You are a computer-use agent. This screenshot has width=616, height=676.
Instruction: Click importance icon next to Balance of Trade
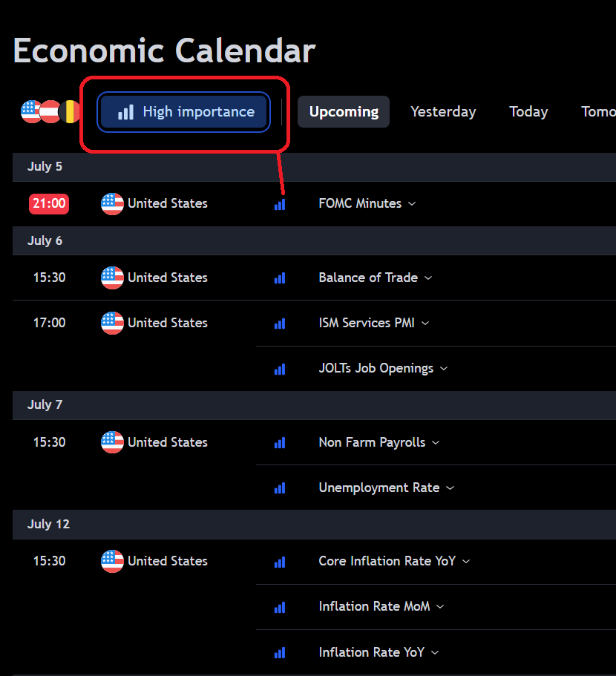point(280,278)
